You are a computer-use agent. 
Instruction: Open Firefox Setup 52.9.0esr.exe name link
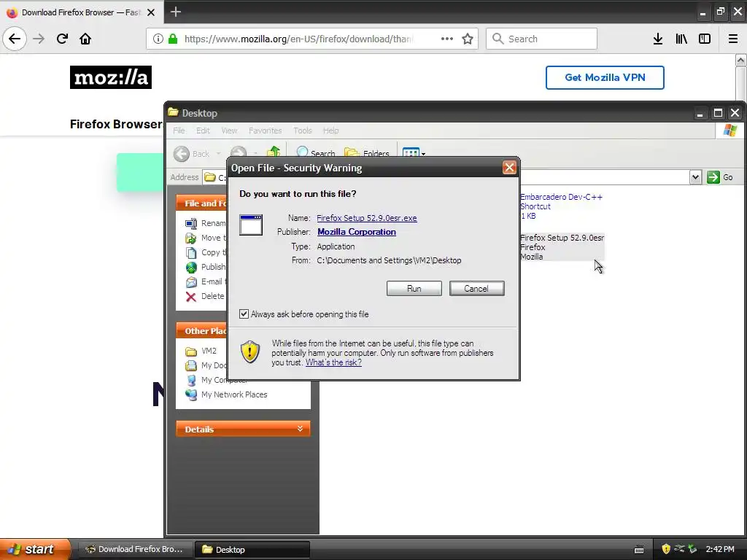(367, 218)
